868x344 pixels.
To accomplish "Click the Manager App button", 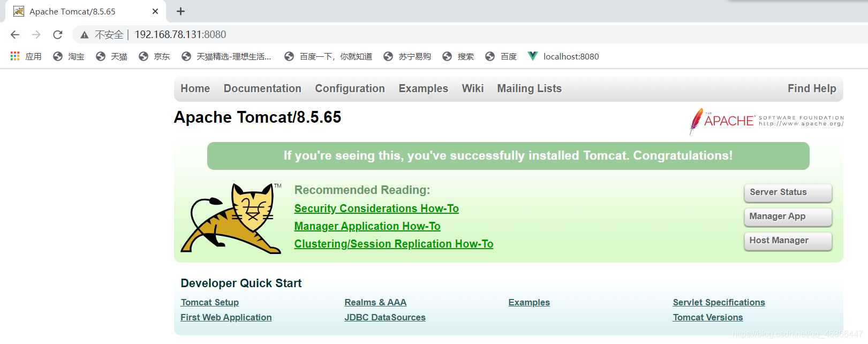I will pos(788,216).
